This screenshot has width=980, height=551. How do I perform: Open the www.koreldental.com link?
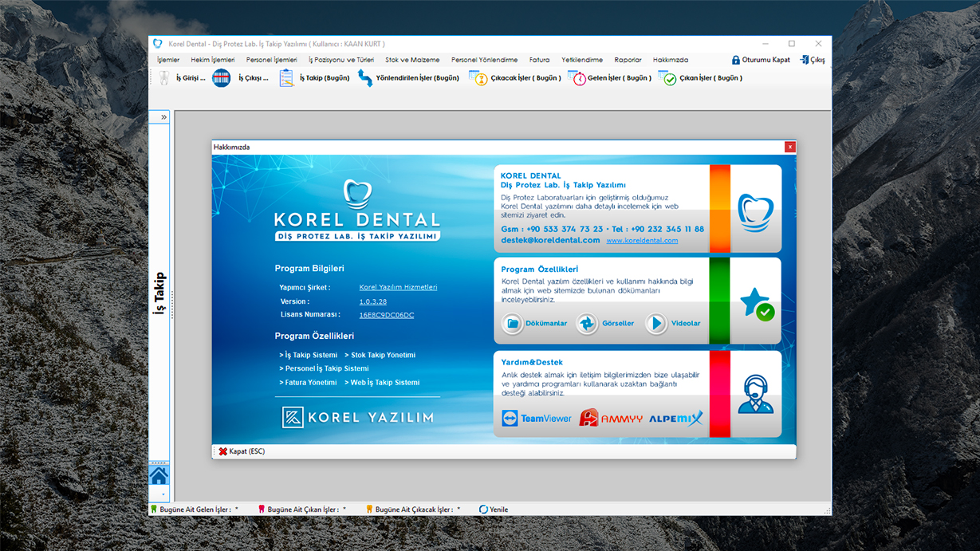pyautogui.click(x=642, y=240)
